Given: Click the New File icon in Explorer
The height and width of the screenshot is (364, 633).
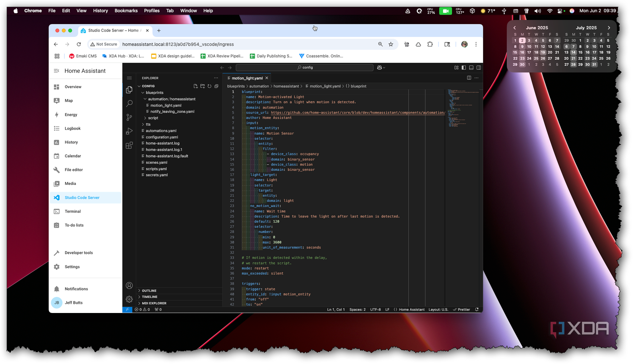Looking at the screenshot, I should (x=196, y=86).
